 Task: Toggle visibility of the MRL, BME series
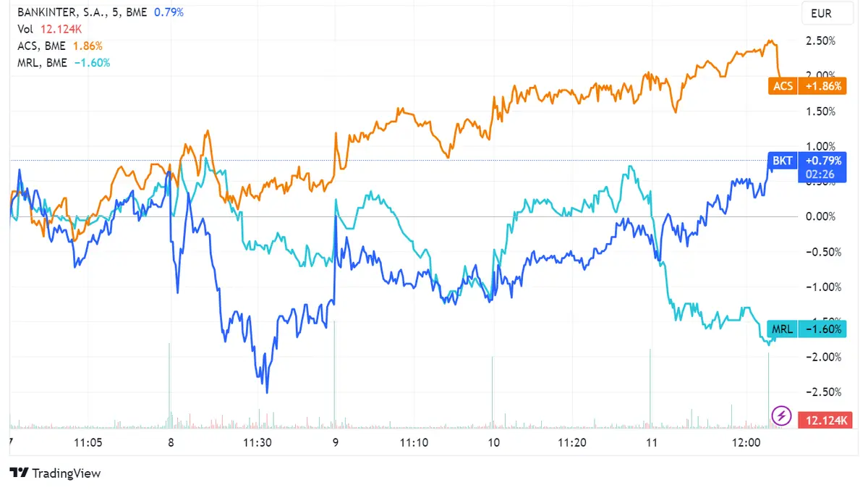click(41, 63)
